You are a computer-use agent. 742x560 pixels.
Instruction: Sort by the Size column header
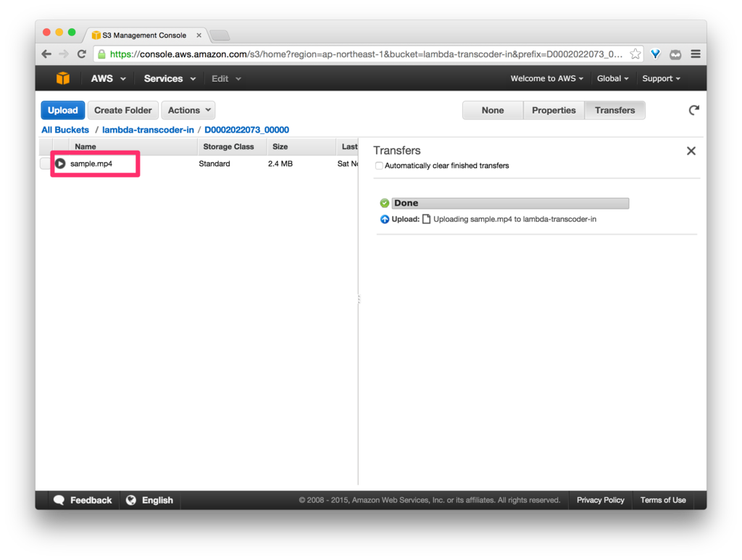(301, 146)
